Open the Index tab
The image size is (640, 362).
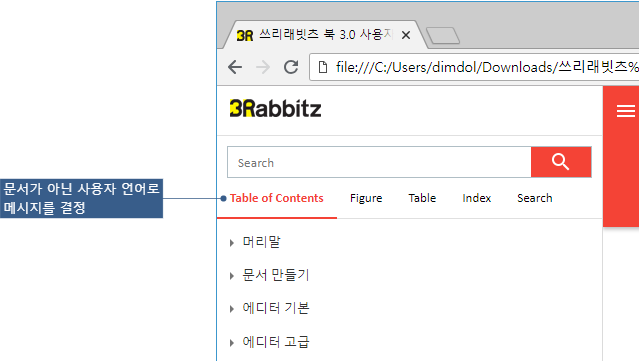pos(476,198)
